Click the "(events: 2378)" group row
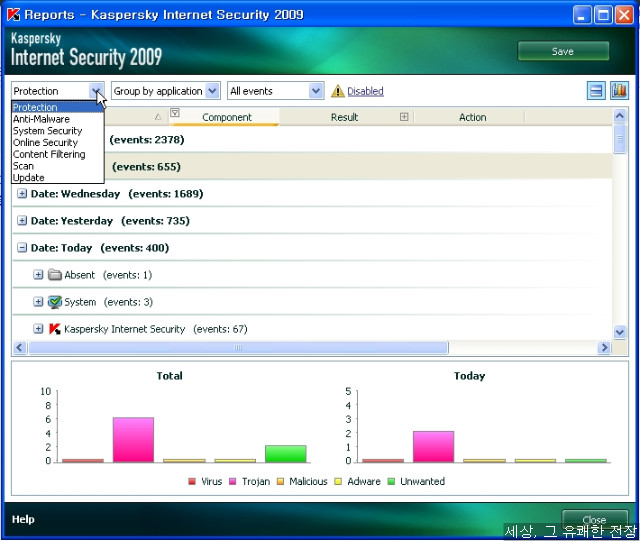 pos(312,140)
